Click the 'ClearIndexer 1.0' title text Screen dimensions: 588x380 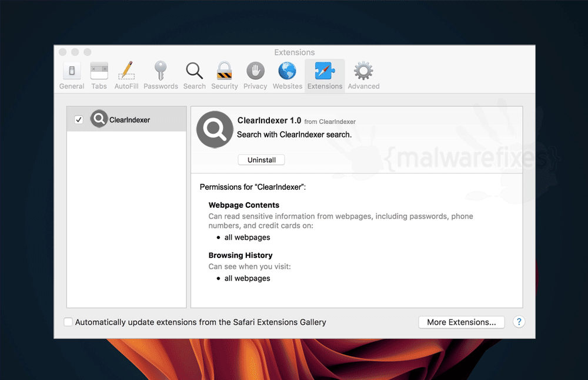click(269, 120)
